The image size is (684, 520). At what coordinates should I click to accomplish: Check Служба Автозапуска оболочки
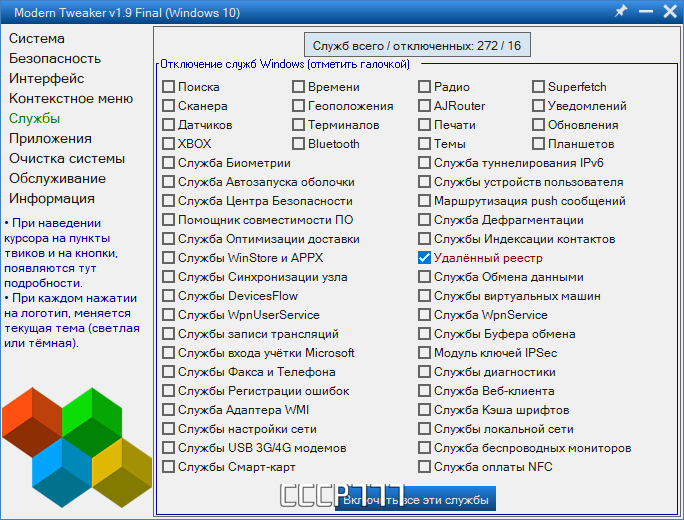pyautogui.click(x=168, y=181)
